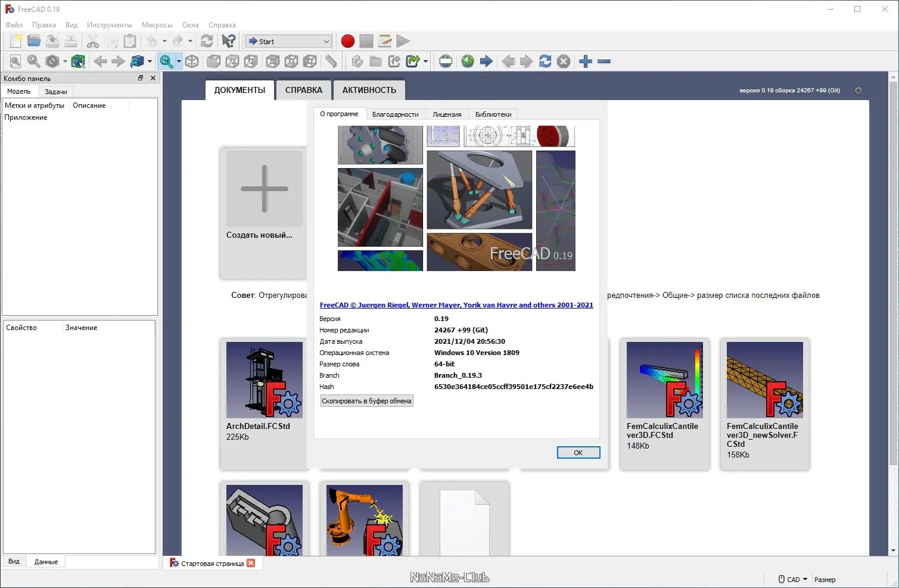The image size is (899, 588).
Task: Open the macro editor notepad icon
Action: coord(385,41)
